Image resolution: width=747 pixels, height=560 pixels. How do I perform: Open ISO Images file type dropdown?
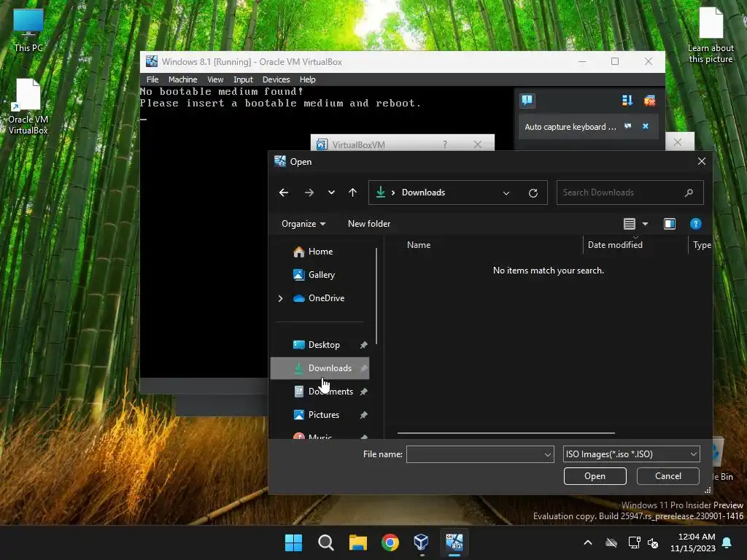[x=631, y=454]
